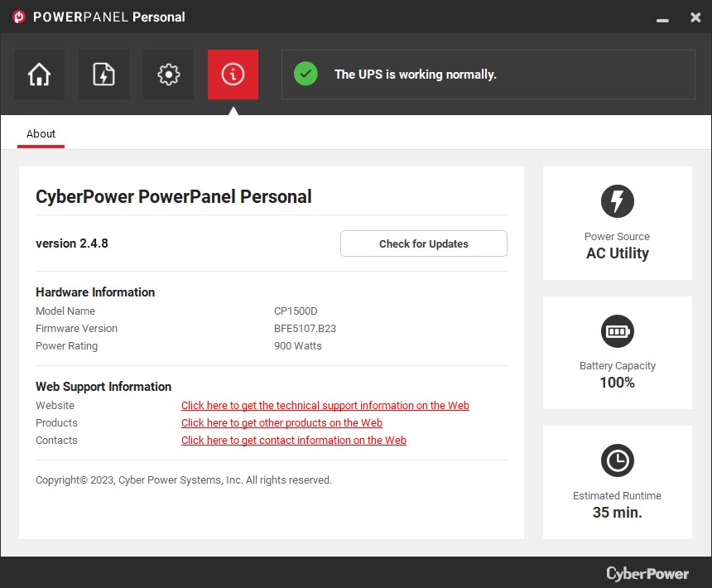Open the Settings gear icon
The image size is (712, 588).
(168, 74)
